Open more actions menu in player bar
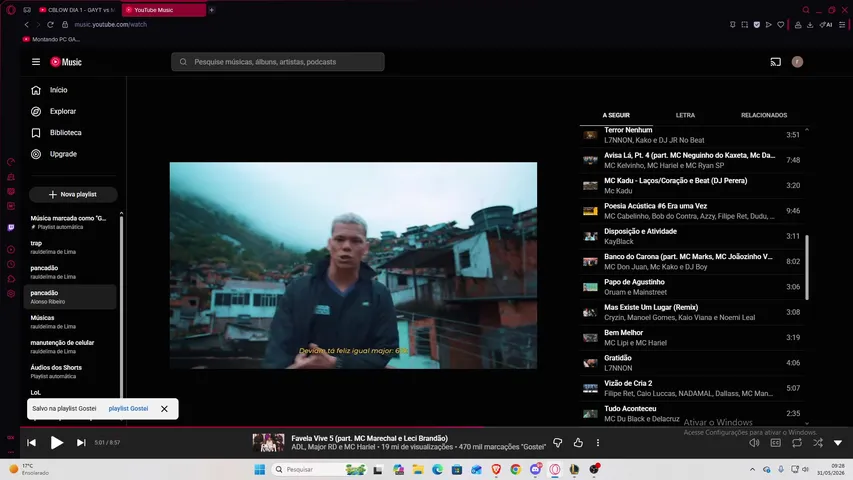The width and height of the screenshot is (853, 480). tap(598, 442)
